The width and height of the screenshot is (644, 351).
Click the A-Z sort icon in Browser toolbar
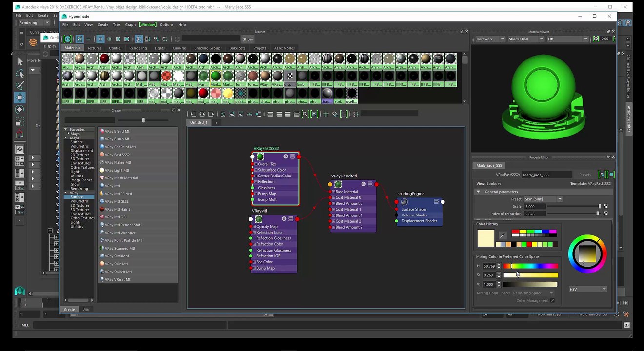[139, 39]
